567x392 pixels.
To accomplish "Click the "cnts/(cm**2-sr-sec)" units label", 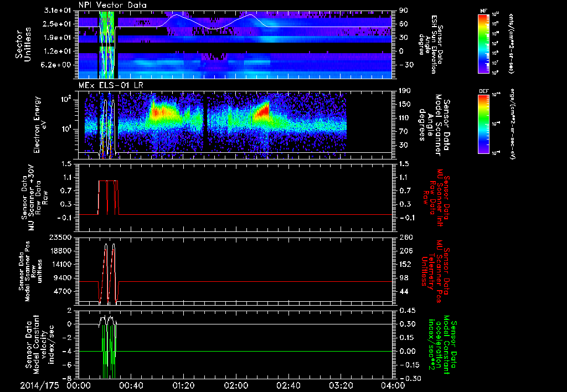I will click(511, 44).
